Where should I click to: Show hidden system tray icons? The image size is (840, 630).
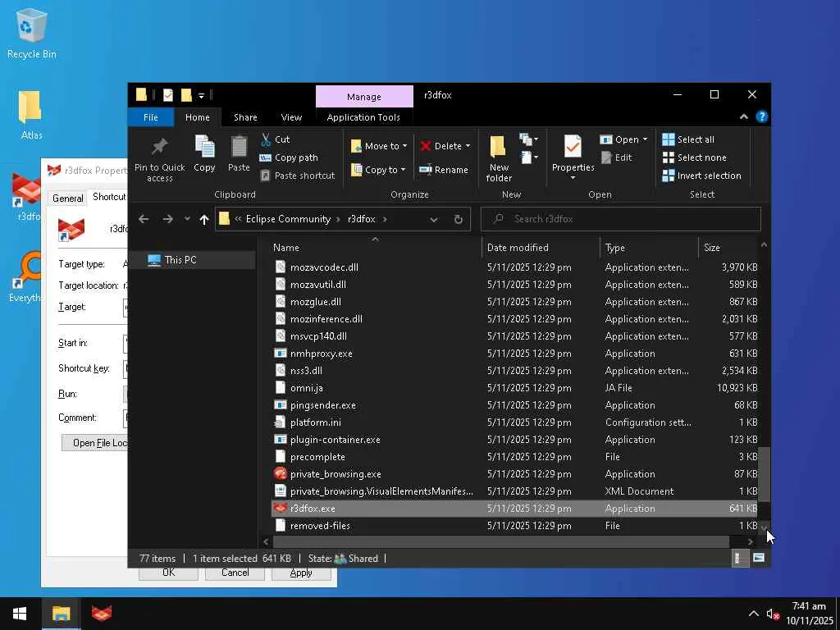(x=753, y=614)
